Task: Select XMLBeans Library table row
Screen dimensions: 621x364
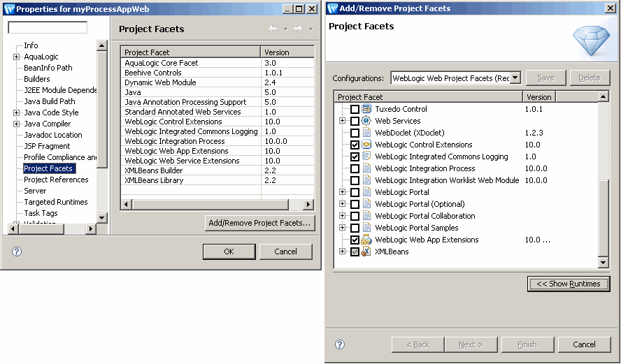Action: click(x=217, y=180)
